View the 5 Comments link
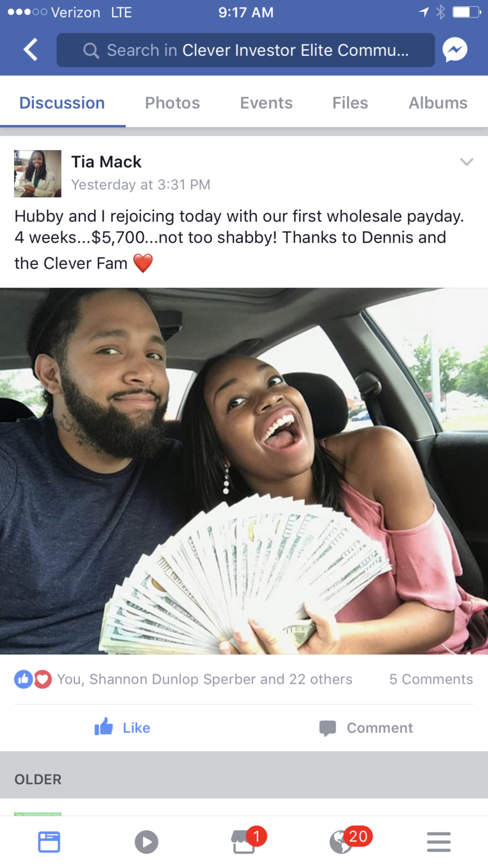 [431, 679]
